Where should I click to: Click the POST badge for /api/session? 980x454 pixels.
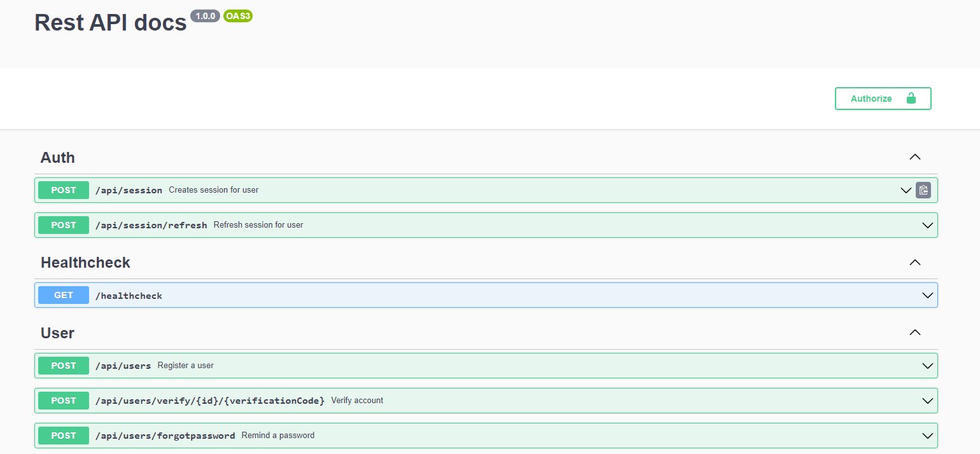pyautogui.click(x=64, y=190)
